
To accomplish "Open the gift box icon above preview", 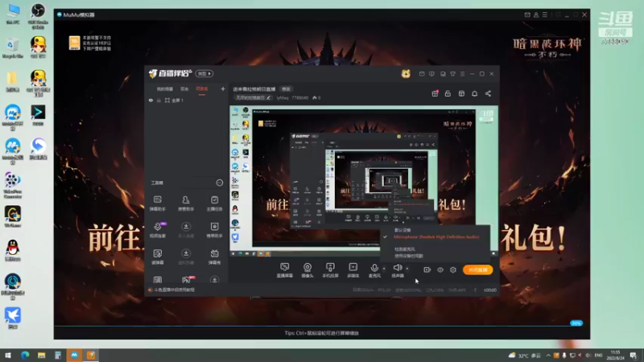I will pyautogui.click(x=435, y=93).
